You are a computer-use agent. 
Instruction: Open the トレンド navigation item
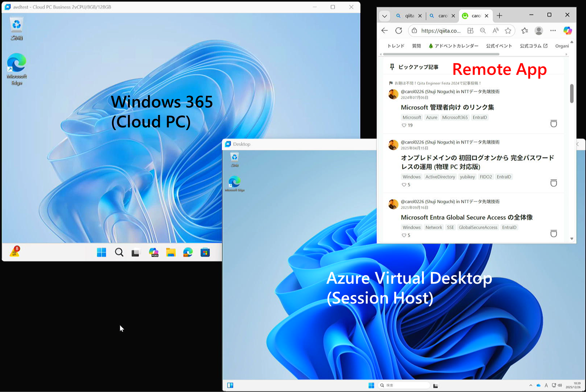point(396,46)
